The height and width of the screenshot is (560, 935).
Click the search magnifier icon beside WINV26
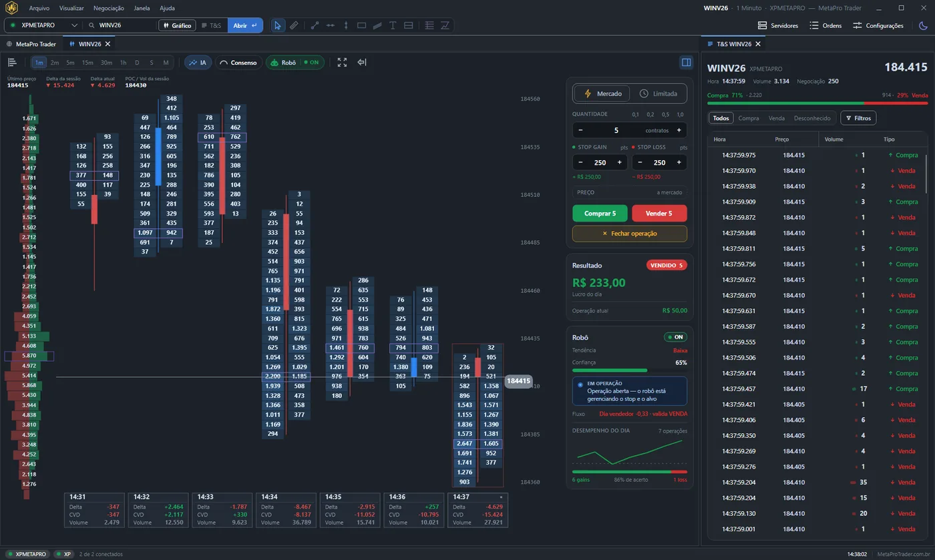pyautogui.click(x=91, y=25)
